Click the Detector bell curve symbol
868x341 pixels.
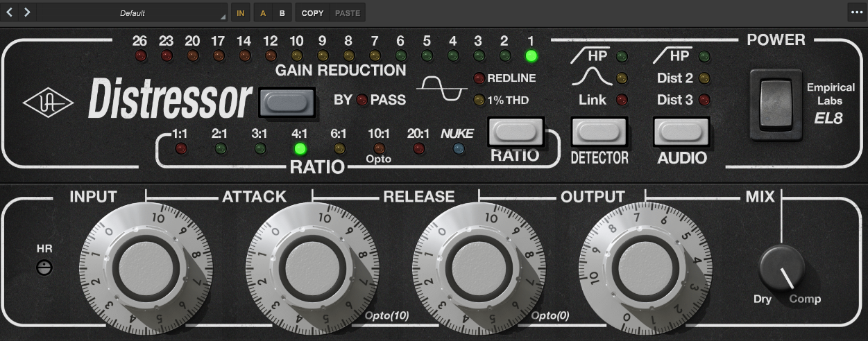pyautogui.click(x=590, y=78)
